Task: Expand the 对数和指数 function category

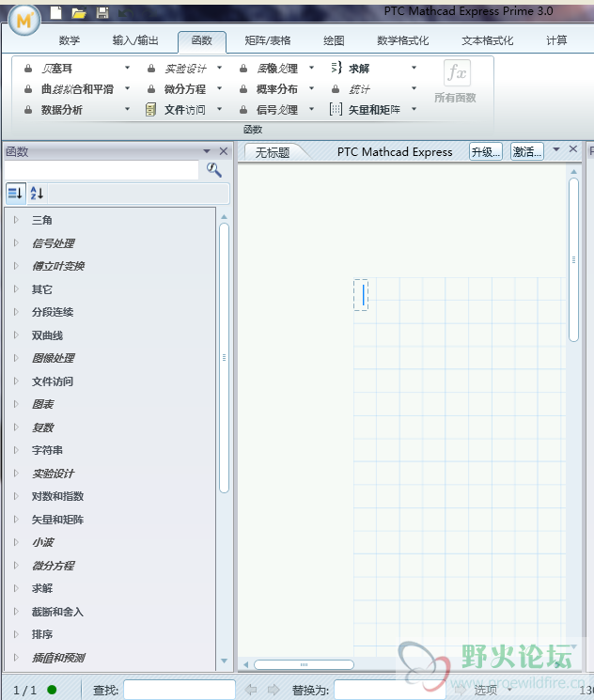Action: click(16, 495)
